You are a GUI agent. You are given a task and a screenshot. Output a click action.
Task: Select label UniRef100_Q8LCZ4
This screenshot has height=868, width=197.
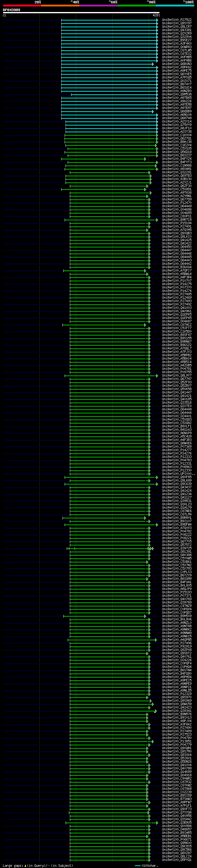click(x=176, y=857)
